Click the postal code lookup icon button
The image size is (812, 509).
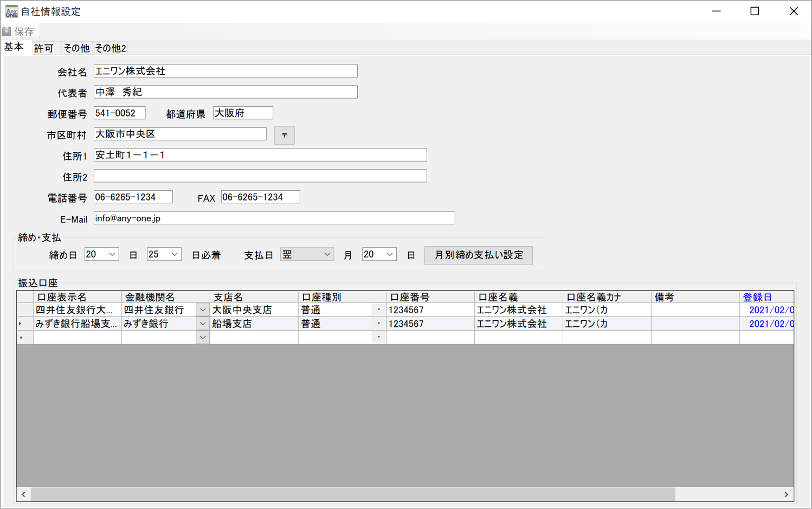pyautogui.click(x=284, y=135)
